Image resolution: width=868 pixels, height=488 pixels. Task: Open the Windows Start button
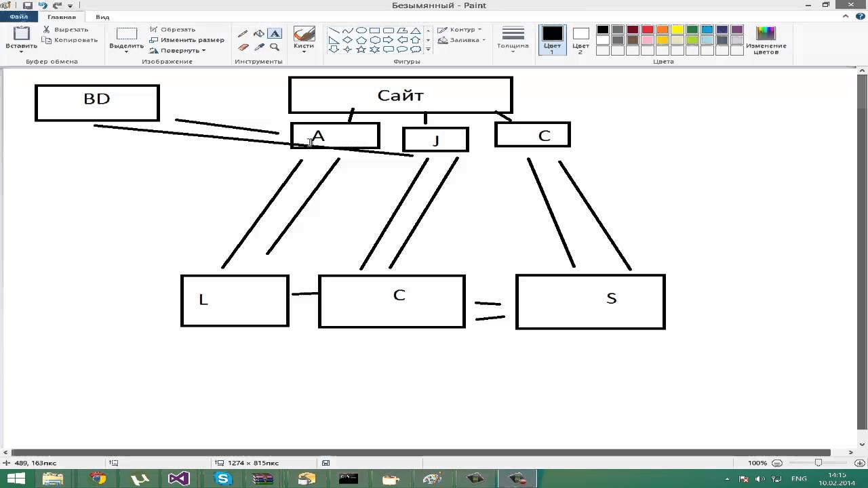pyautogui.click(x=16, y=479)
